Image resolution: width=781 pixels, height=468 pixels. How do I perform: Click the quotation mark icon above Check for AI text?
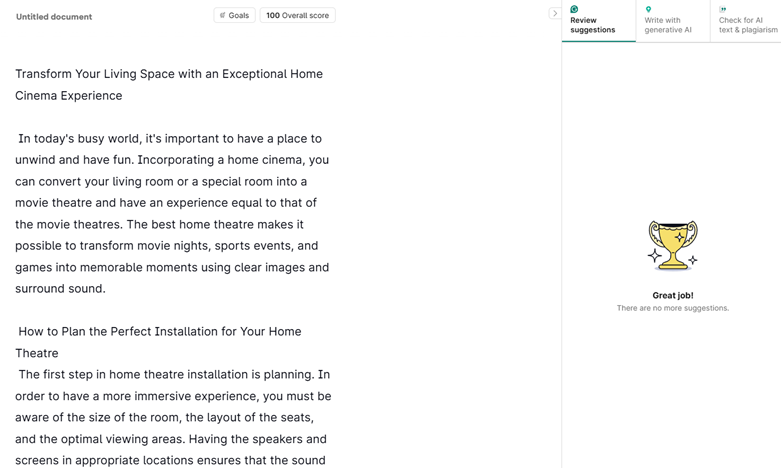coord(723,10)
